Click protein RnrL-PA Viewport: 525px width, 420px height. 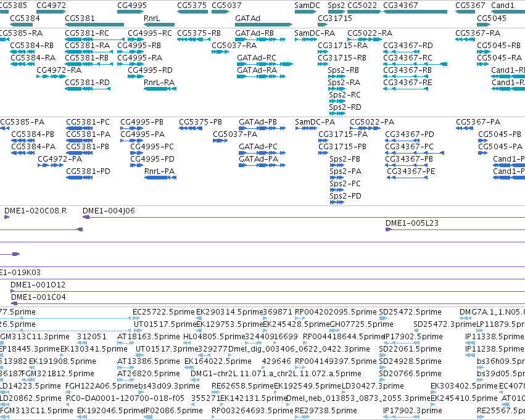point(159,171)
